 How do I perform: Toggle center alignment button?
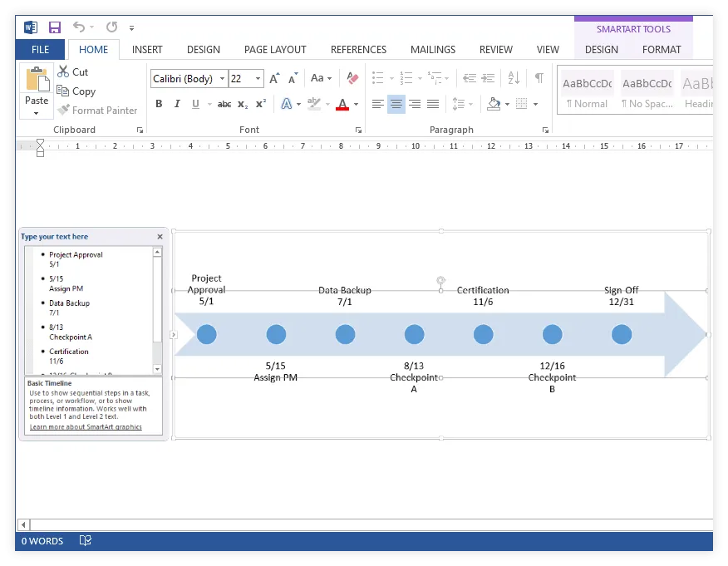tap(396, 105)
